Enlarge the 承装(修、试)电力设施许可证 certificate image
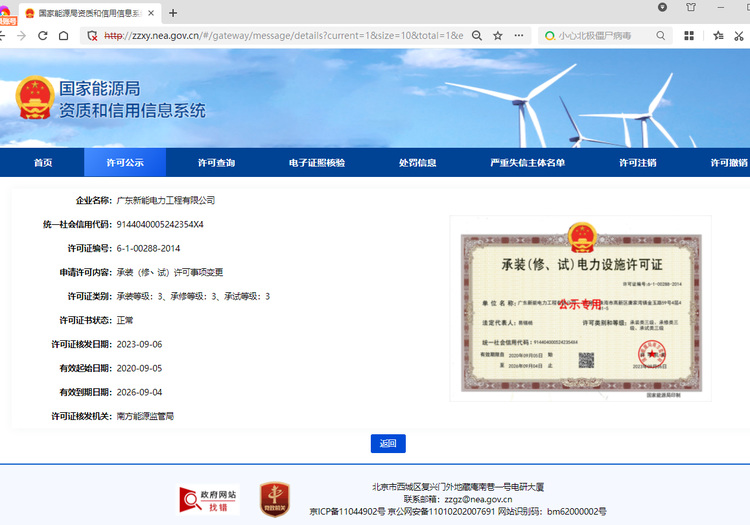The width and height of the screenshot is (750, 525). click(x=581, y=308)
